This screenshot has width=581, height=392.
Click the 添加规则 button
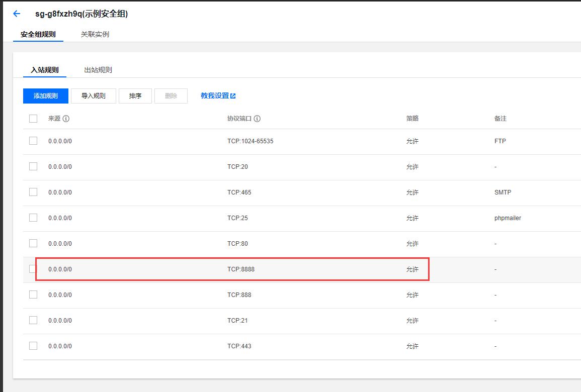click(46, 96)
